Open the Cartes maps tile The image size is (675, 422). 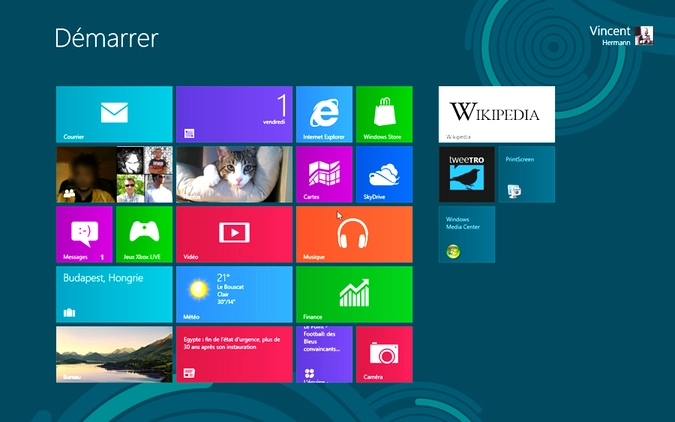point(324,174)
